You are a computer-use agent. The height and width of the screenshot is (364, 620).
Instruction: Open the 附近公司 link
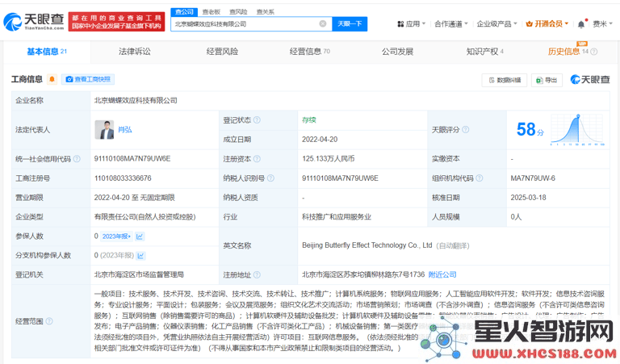tap(442, 274)
